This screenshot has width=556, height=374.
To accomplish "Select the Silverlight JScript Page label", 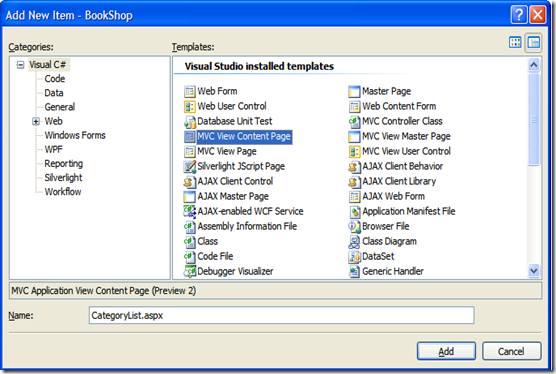I will pos(241,167).
